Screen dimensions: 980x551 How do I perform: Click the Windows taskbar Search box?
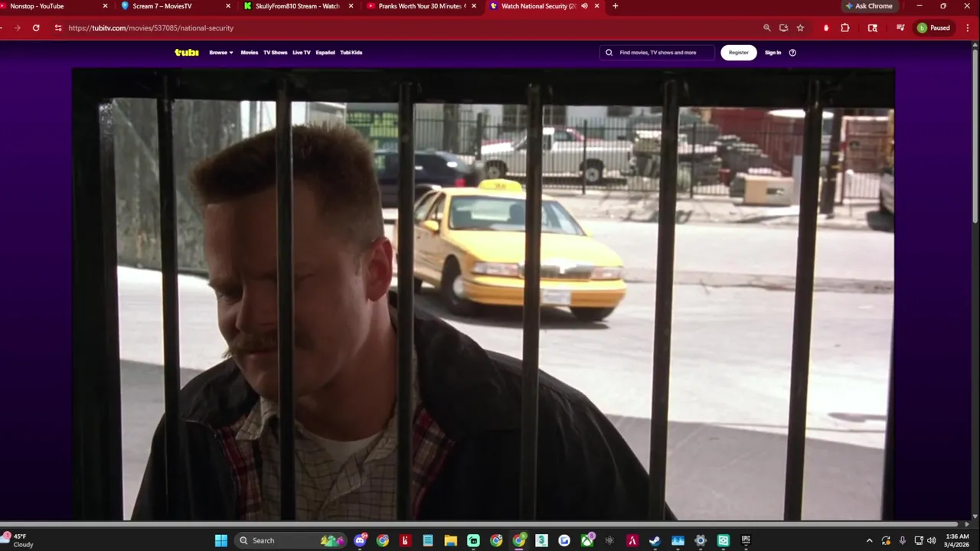[289, 540]
